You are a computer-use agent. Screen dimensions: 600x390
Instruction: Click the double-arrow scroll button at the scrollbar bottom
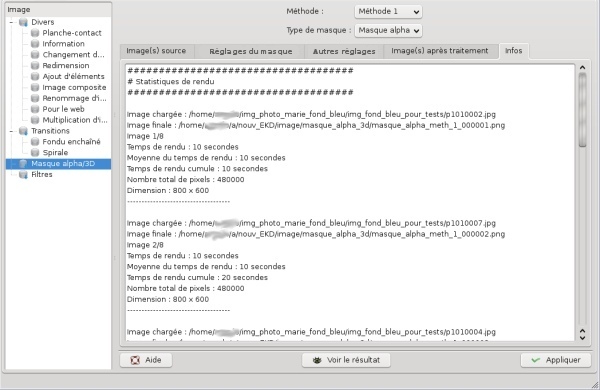click(582, 335)
